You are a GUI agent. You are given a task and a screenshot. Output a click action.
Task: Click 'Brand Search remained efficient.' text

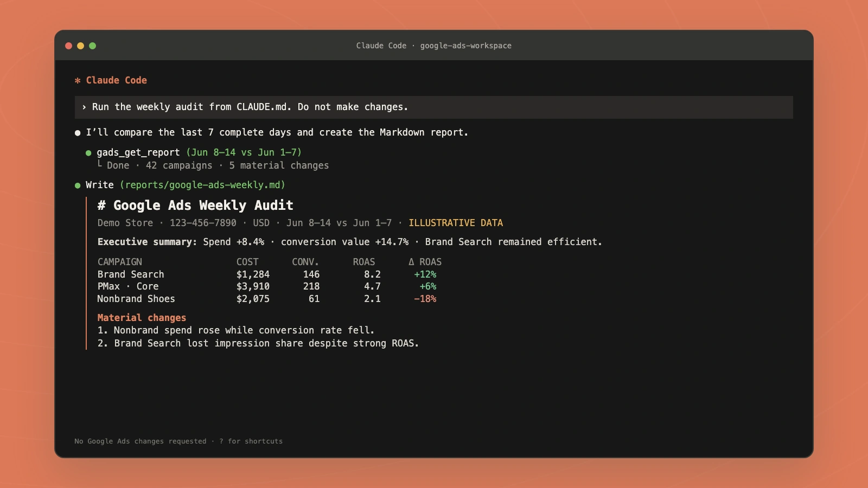[x=513, y=242]
